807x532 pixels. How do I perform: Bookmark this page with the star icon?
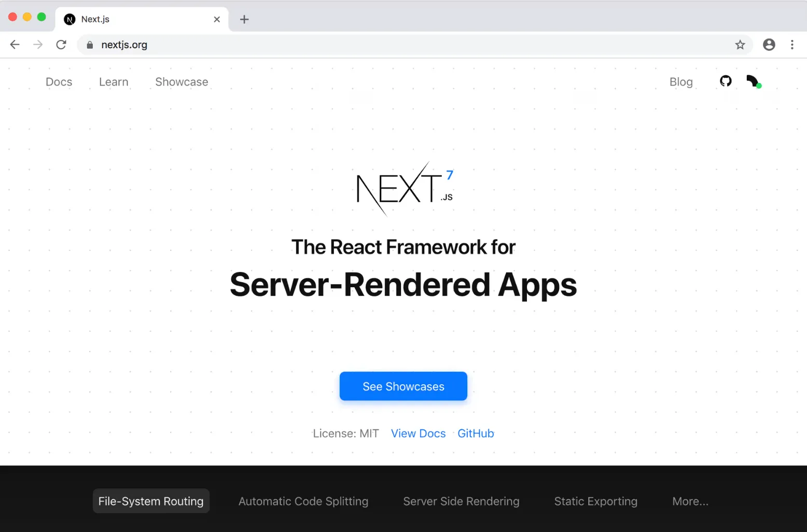pos(740,45)
